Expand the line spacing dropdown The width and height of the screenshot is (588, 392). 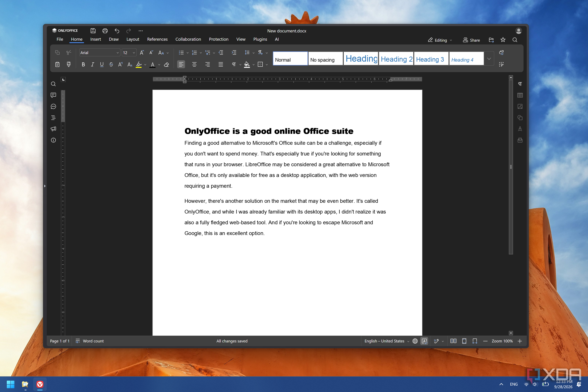point(253,53)
